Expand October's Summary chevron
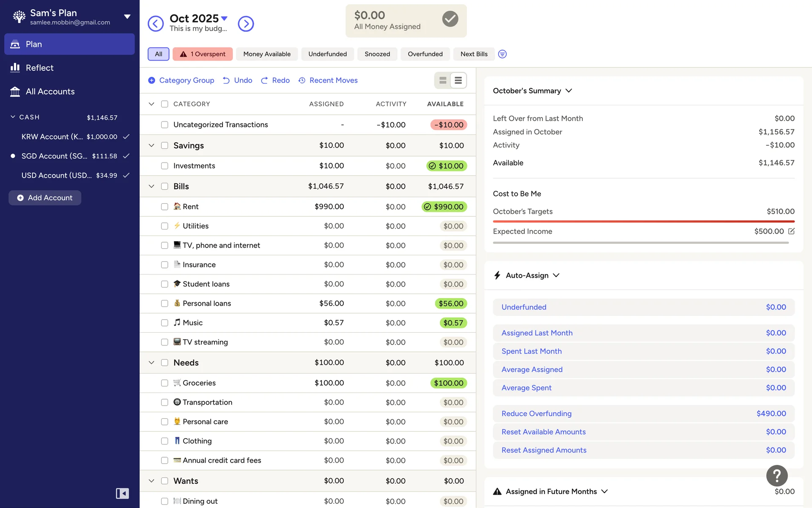The height and width of the screenshot is (508, 812). [x=569, y=91]
